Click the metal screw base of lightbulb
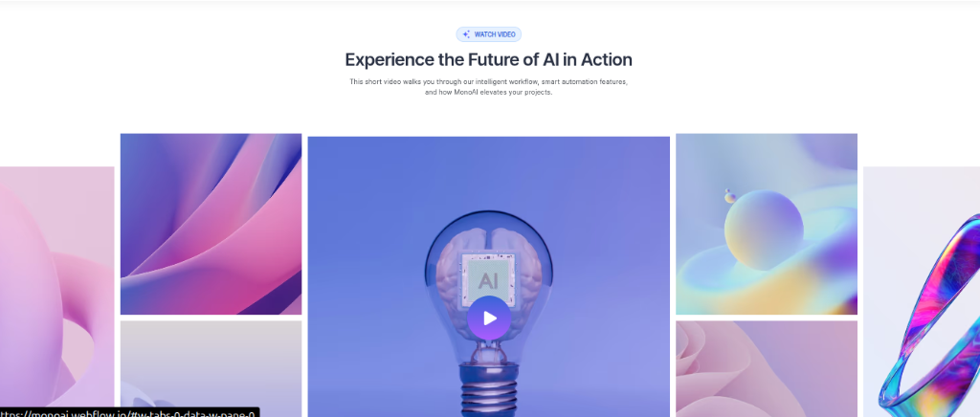Screen dimensions: 980x417 pos(488,390)
